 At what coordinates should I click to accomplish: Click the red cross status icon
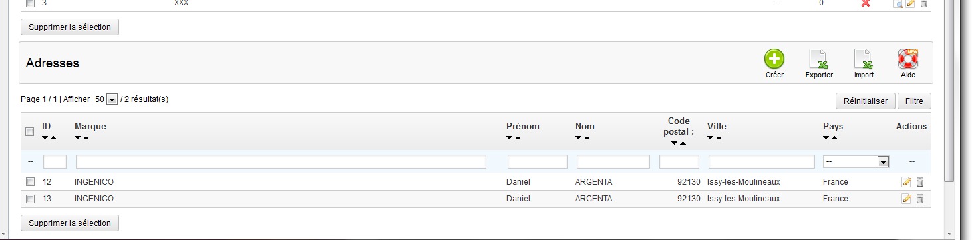866,3
